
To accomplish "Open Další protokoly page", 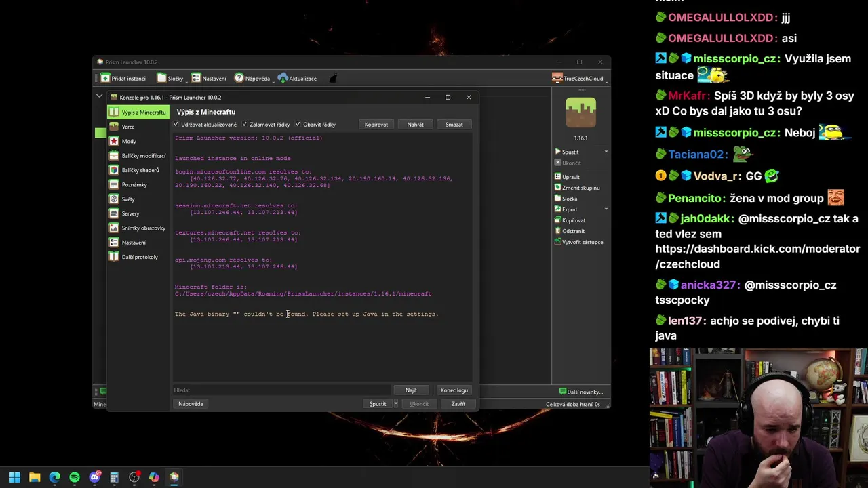I will point(138,257).
